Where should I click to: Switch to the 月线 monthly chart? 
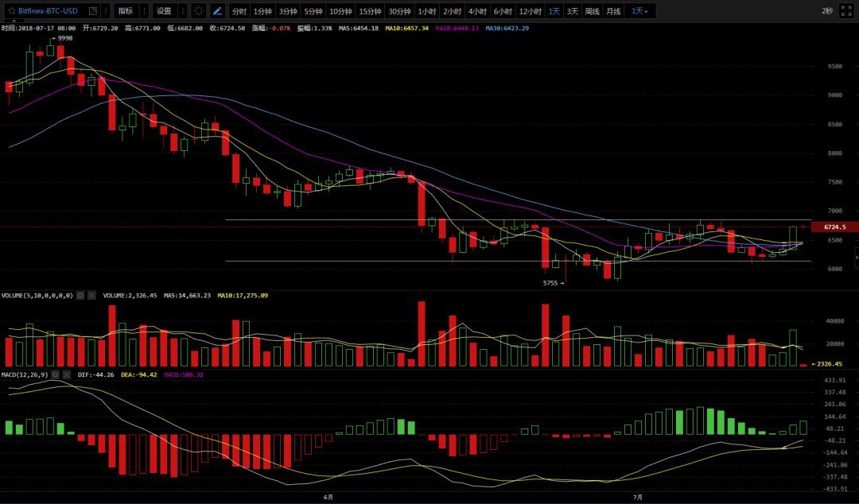click(x=613, y=11)
